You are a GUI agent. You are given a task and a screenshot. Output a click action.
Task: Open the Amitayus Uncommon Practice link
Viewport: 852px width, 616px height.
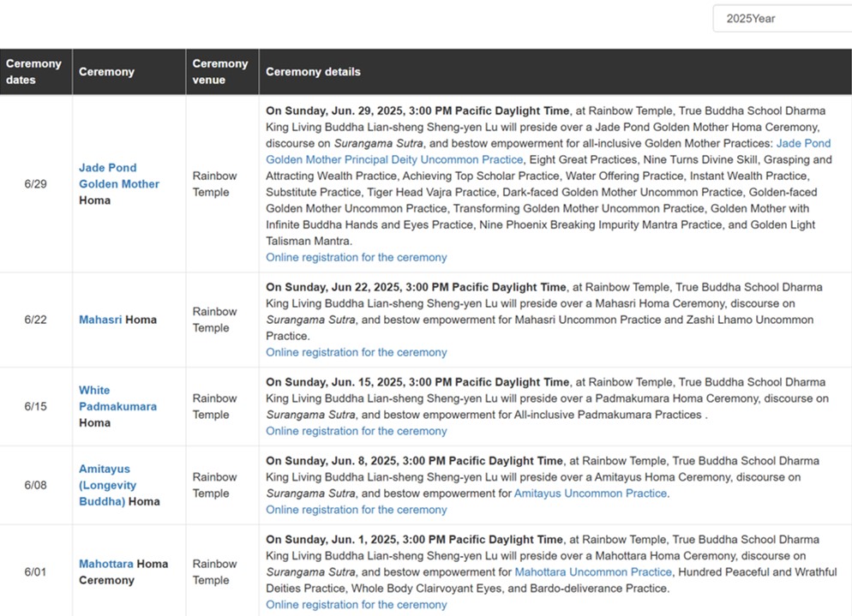point(591,493)
